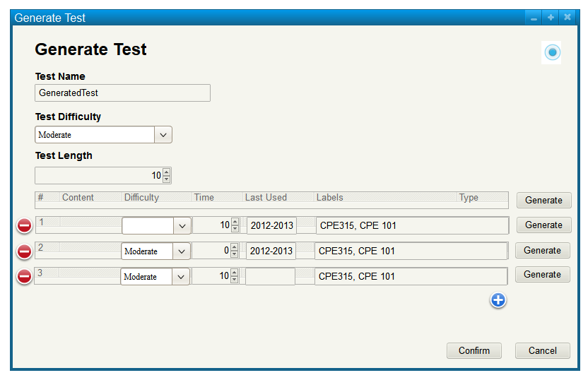Delete row 2 using red minus icon
588x380 pixels.
coord(24,251)
